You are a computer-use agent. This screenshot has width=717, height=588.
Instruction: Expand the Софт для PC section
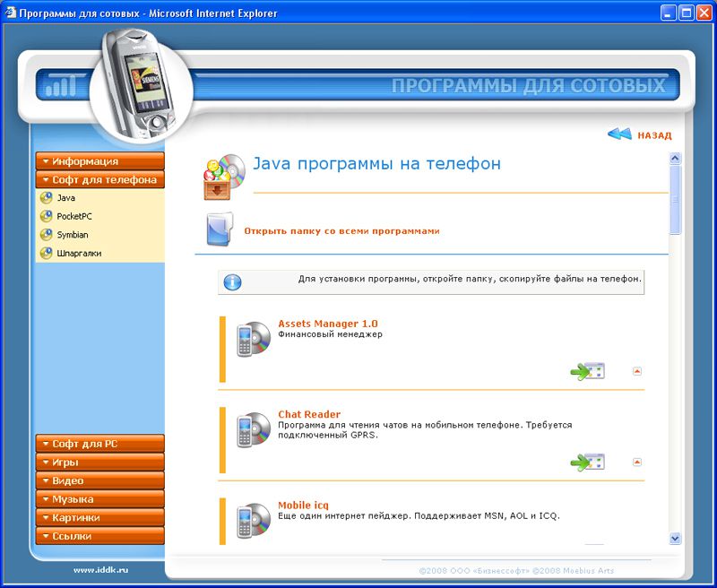point(99,444)
